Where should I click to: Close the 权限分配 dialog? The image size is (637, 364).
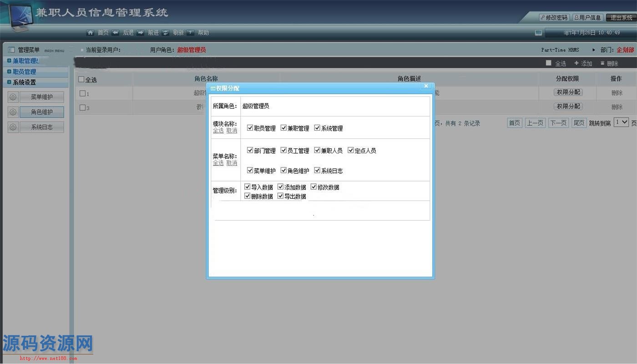pos(426,86)
